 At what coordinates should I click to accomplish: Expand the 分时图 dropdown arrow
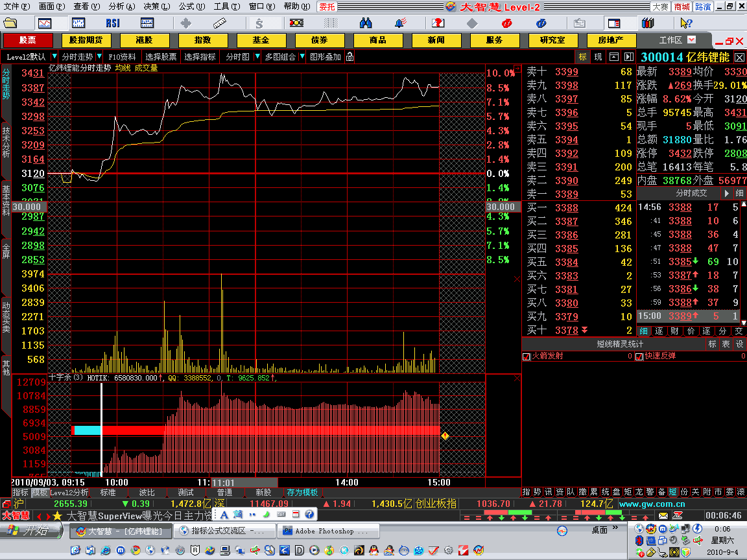coord(257,56)
